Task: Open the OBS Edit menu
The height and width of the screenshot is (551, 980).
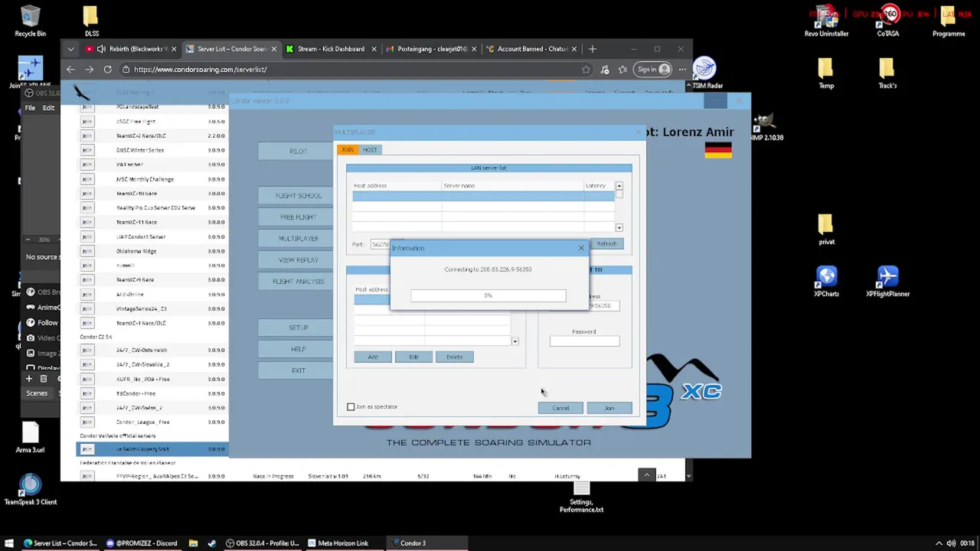Action: point(48,108)
